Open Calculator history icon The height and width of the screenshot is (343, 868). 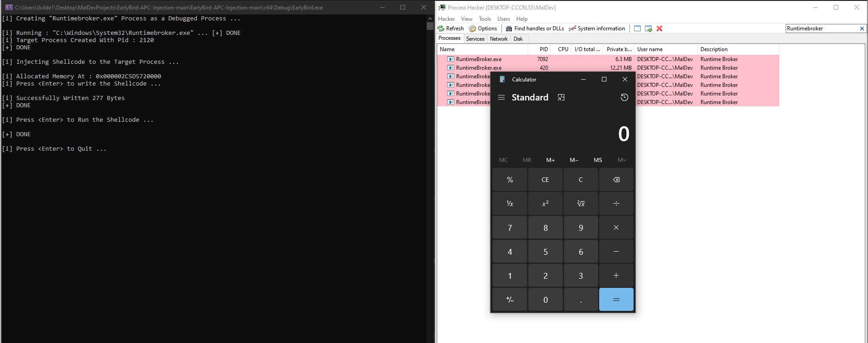click(x=625, y=97)
